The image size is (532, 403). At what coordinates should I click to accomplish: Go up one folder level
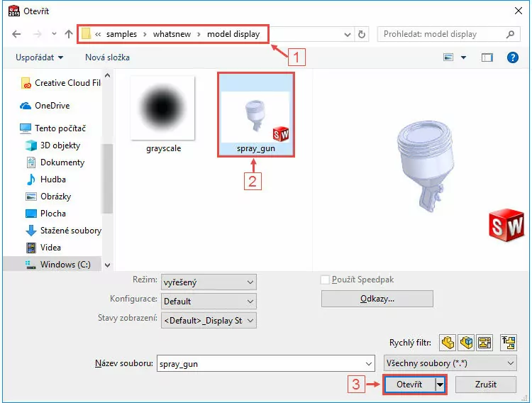click(69, 34)
